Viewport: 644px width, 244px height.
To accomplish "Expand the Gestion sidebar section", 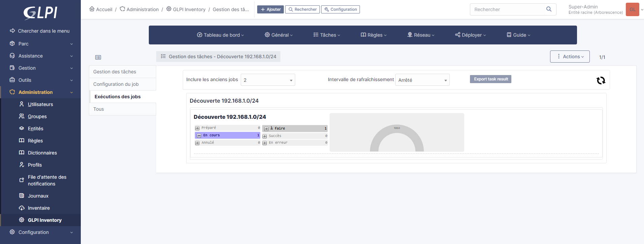I will click(40, 68).
